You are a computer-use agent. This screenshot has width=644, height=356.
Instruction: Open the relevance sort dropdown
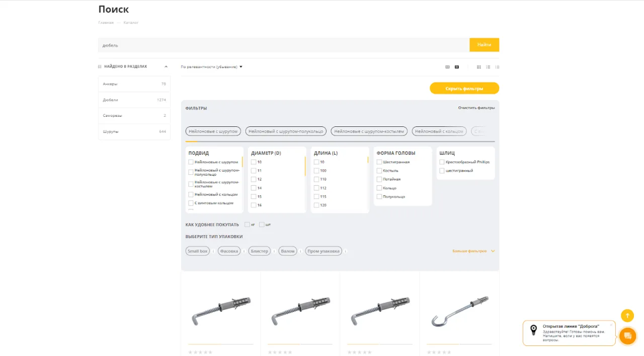coord(211,67)
